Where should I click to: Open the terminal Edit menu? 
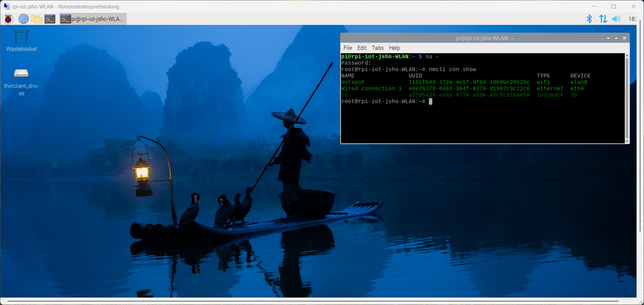(362, 48)
